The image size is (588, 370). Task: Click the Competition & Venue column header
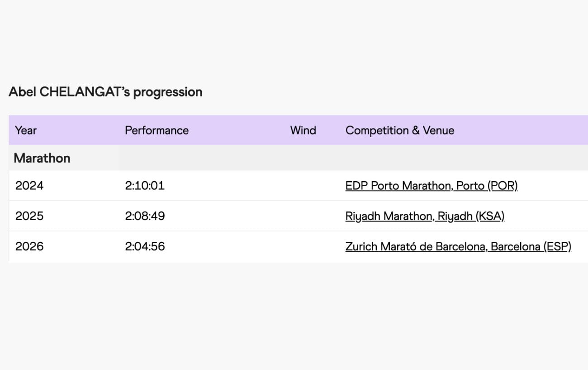(x=399, y=130)
